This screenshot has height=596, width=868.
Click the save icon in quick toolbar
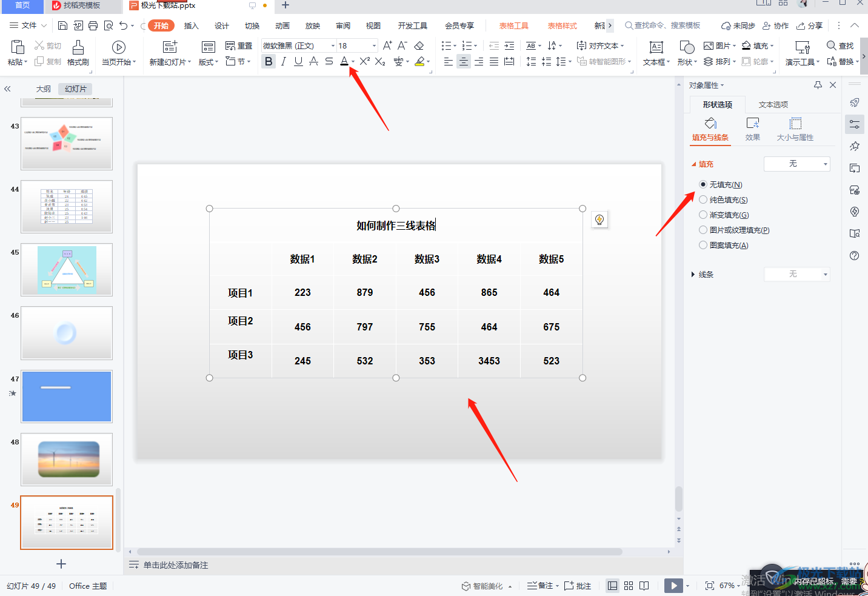pos(62,25)
